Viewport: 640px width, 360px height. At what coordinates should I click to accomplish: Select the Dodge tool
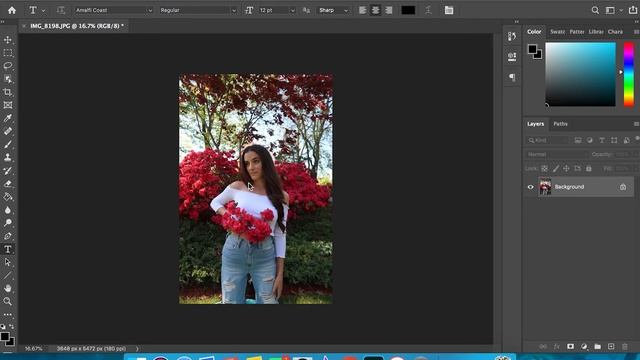pos(8,223)
